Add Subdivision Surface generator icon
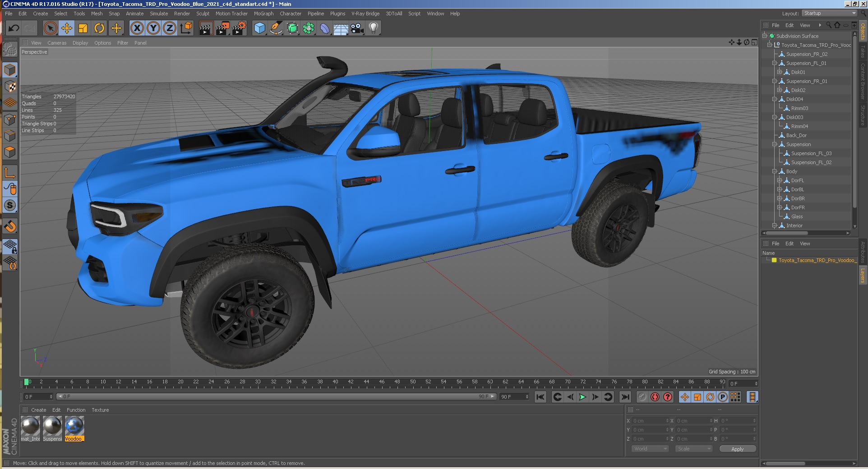The width and height of the screenshot is (868, 469). click(x=292, y=28)
